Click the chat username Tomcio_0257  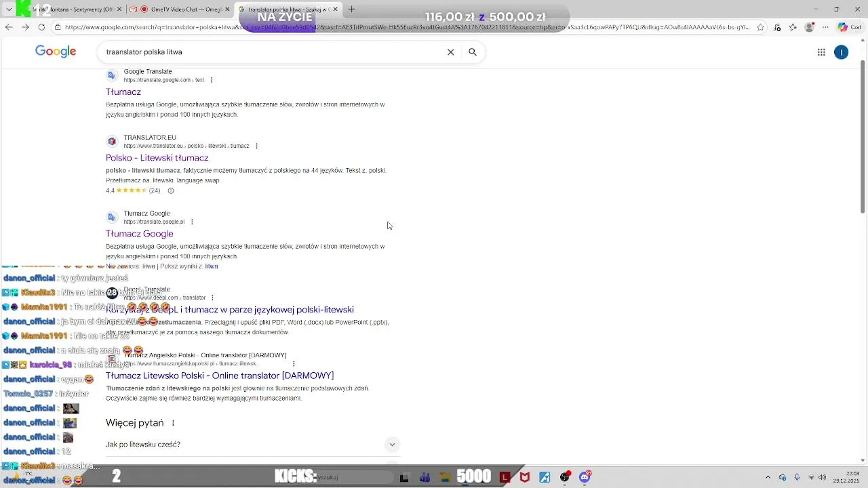coord(28,394)
